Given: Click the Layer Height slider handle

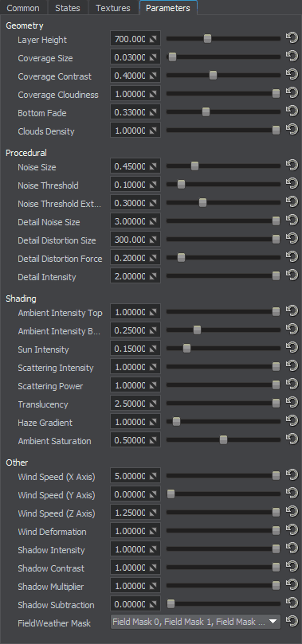Looking at the screenshot, I should click(x=207, y=38).
